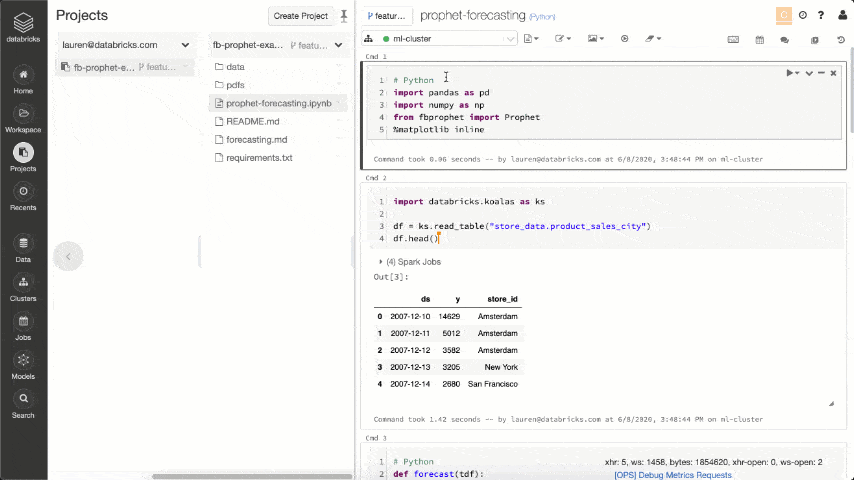
Task: Open the README.md file
Action: [x=252, y=121]
